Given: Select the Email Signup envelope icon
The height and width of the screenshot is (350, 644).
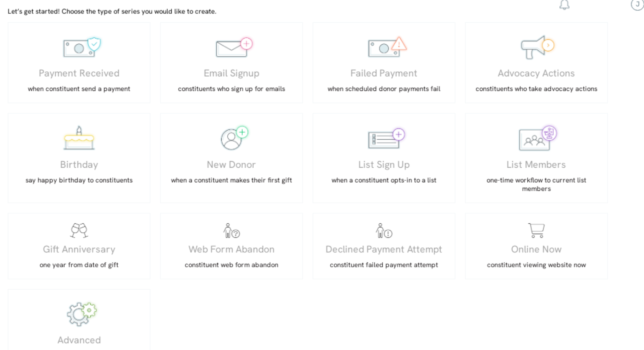Looking at the screenshot, I should point(234,47).
